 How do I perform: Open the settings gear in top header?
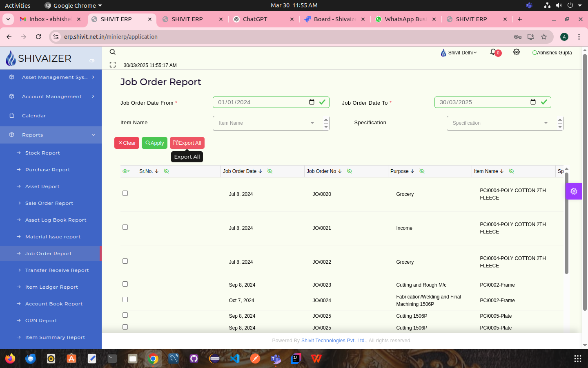(517, 52)
